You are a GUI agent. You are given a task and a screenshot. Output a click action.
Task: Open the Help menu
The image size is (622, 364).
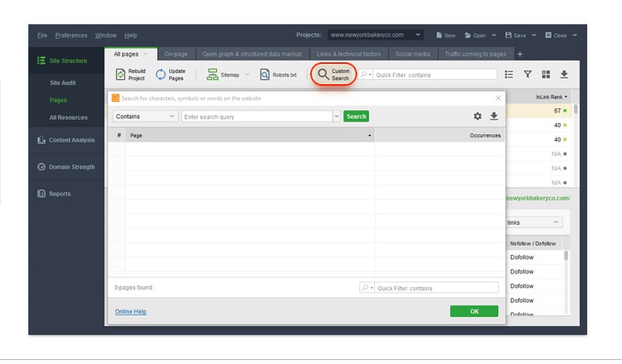click(x=130, y=36)
